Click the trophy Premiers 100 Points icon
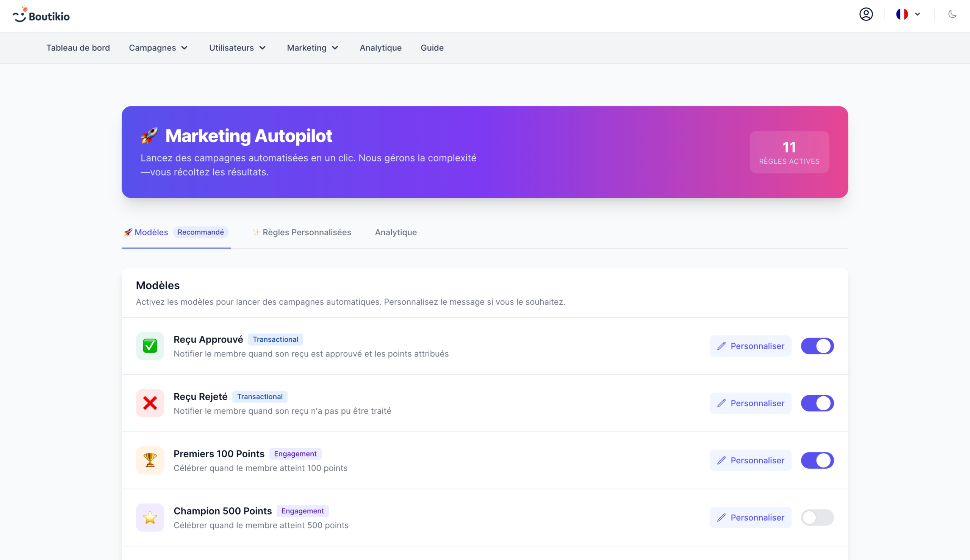The width and height of the screenshot is (970, 560). (x=150, y=460)
